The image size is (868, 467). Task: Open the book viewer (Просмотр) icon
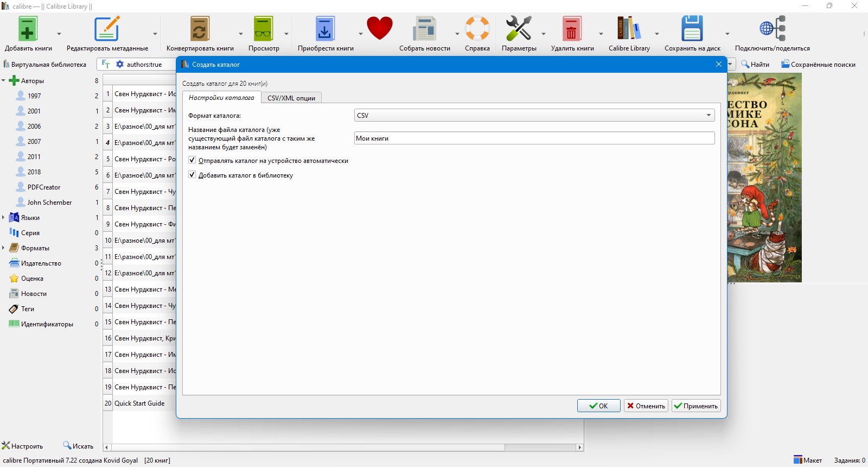pos(264,29)
